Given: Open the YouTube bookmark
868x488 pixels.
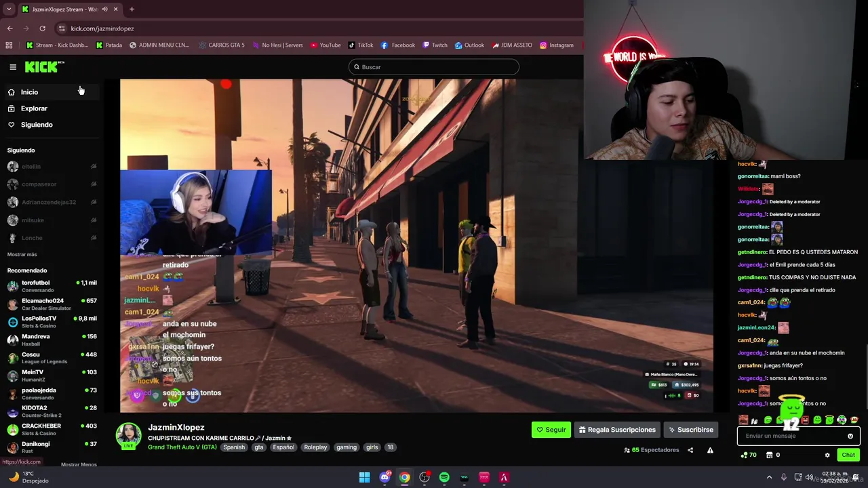Looking at the screenshot, I should 325,45.
